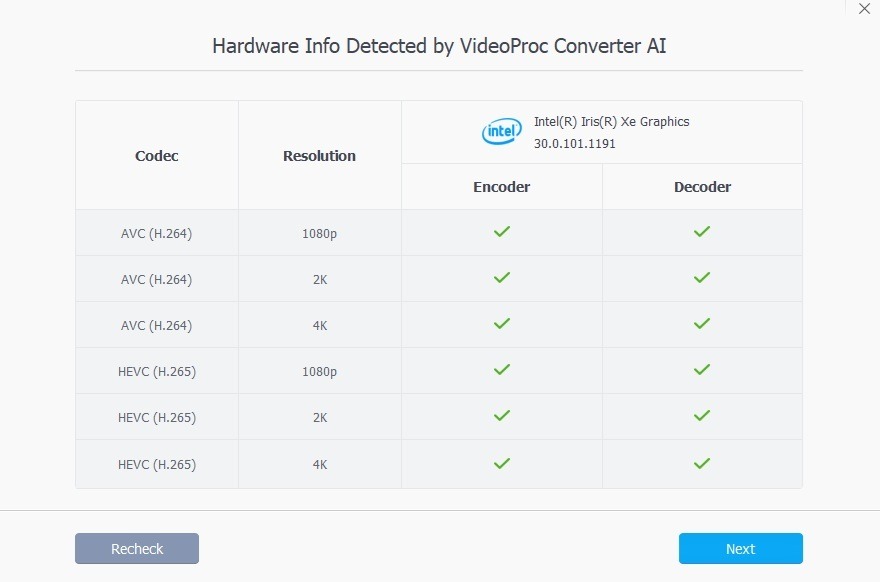Click encoder checkmark for HEVC 4K

pos(502,463)
